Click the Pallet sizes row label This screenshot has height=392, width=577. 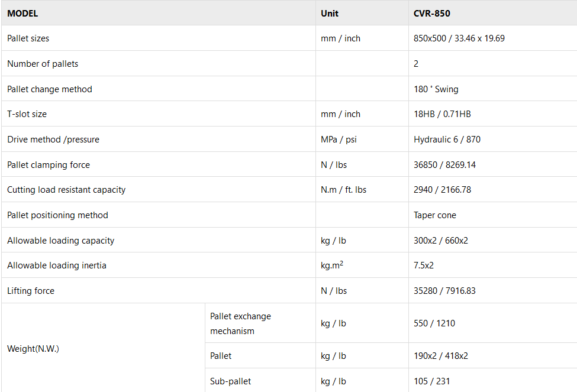[28, 38]
